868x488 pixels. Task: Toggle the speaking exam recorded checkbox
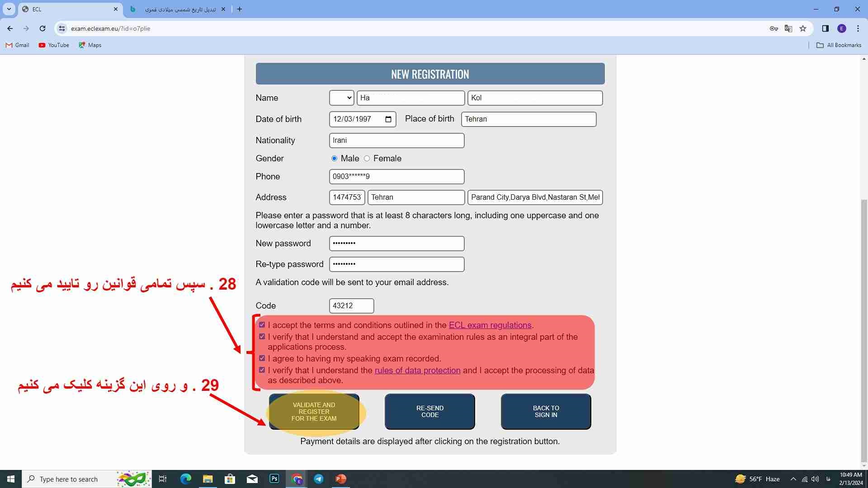[x=262, y=358]
